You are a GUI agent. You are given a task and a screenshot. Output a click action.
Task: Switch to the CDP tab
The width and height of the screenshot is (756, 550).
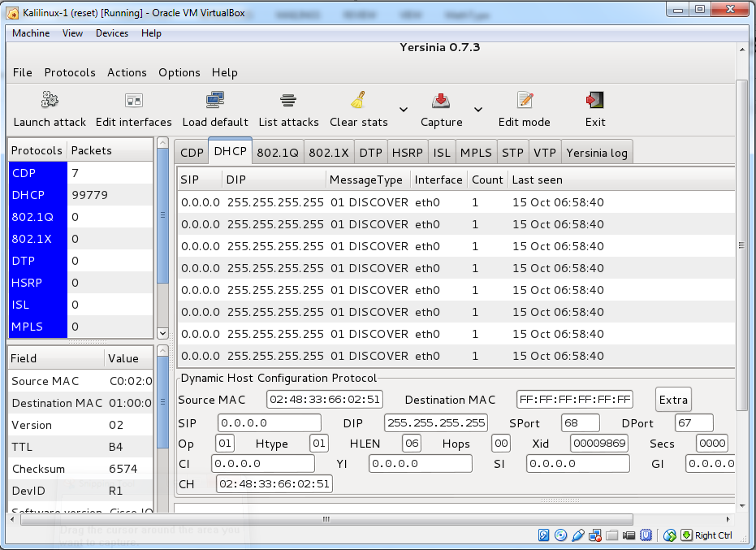point(192,153)
